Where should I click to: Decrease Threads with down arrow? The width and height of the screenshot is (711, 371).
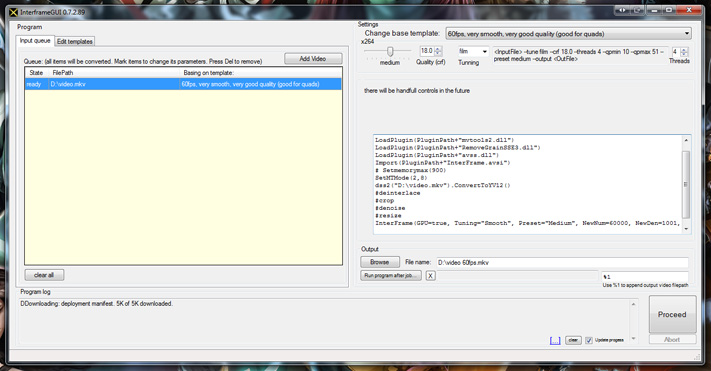pos(685,54)
